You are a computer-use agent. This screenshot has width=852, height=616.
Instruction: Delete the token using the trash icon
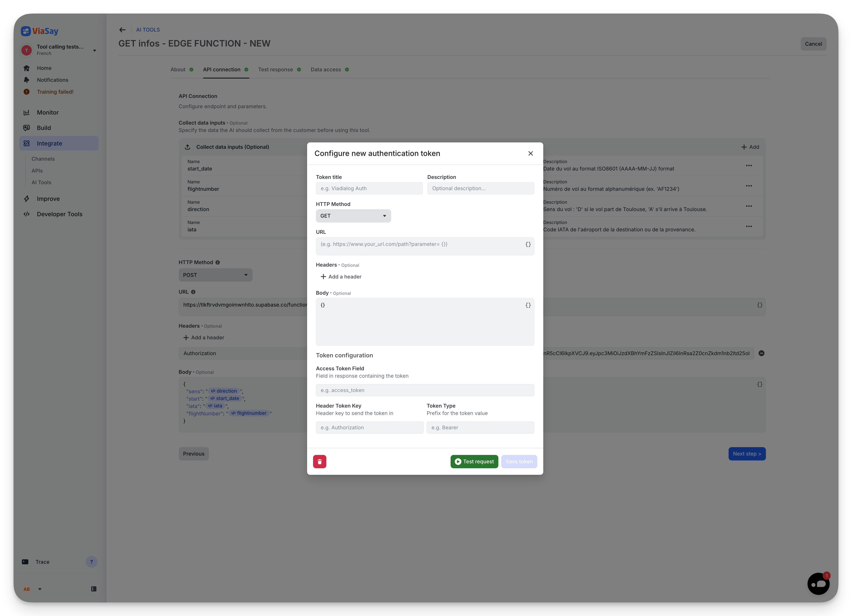pyautogui.click(x=319, y=461)
